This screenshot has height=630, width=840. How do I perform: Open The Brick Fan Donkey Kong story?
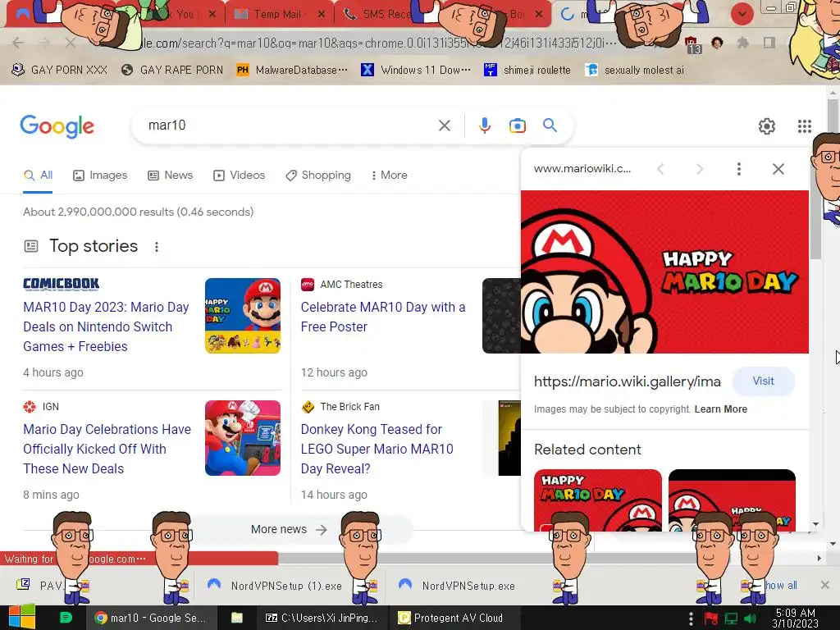[377, 449]
